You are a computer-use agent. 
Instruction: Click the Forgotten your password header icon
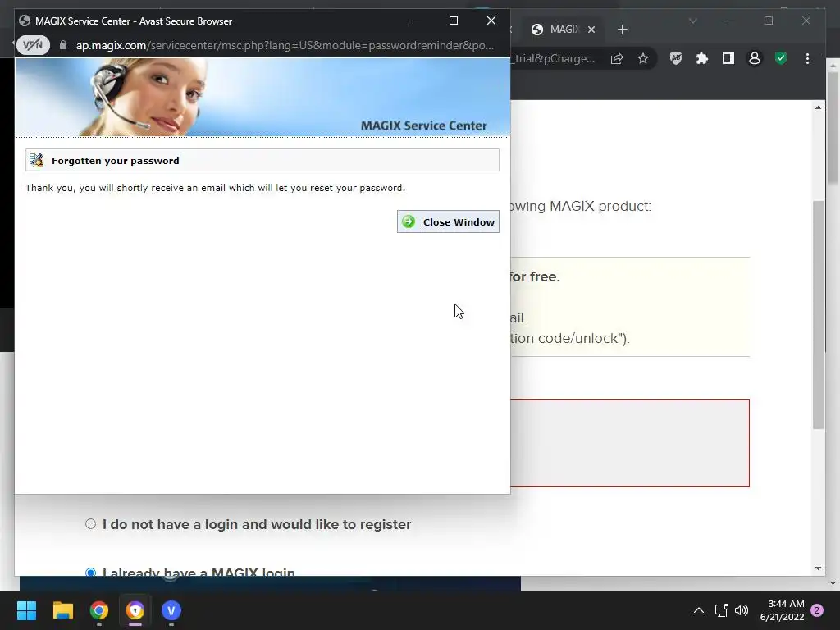click(36, 160)
